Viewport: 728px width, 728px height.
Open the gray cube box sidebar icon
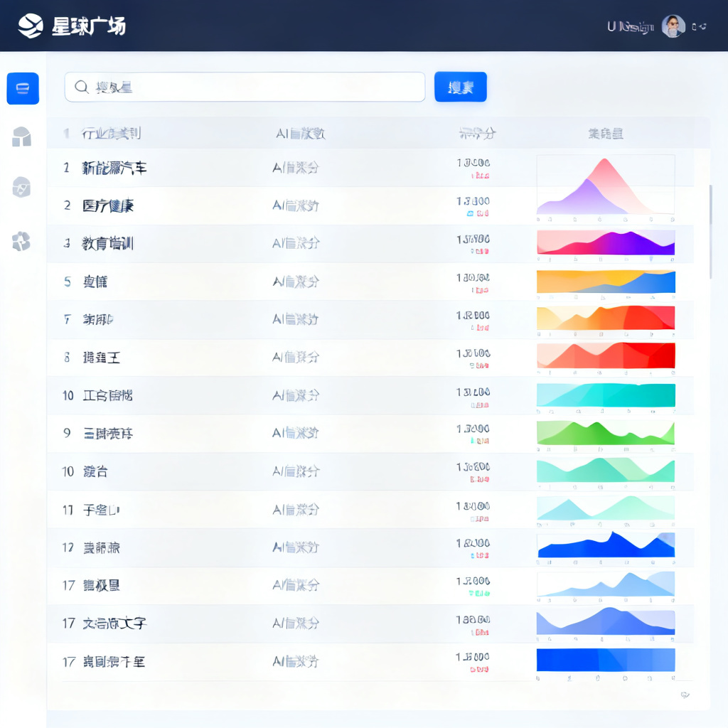tap(21, 137)
